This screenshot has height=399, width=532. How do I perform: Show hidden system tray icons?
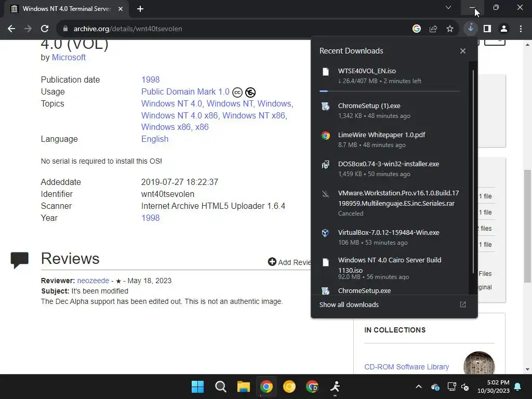[419, 387]
